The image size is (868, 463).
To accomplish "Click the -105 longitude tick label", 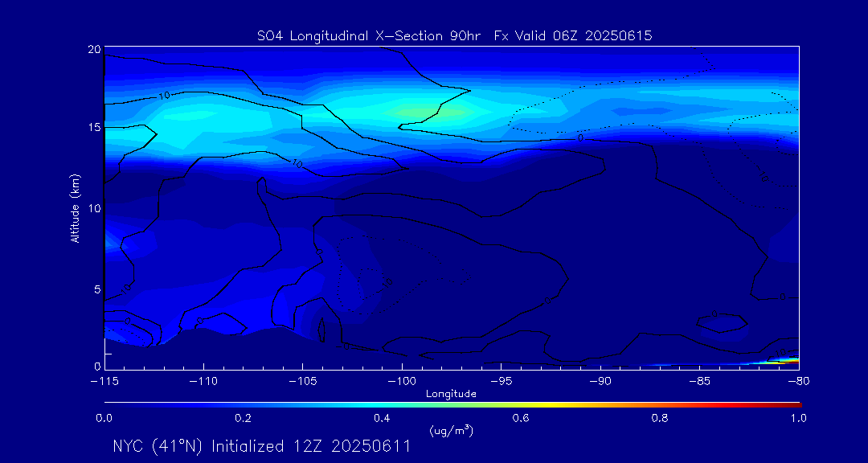I will click(x=302, y=381).
